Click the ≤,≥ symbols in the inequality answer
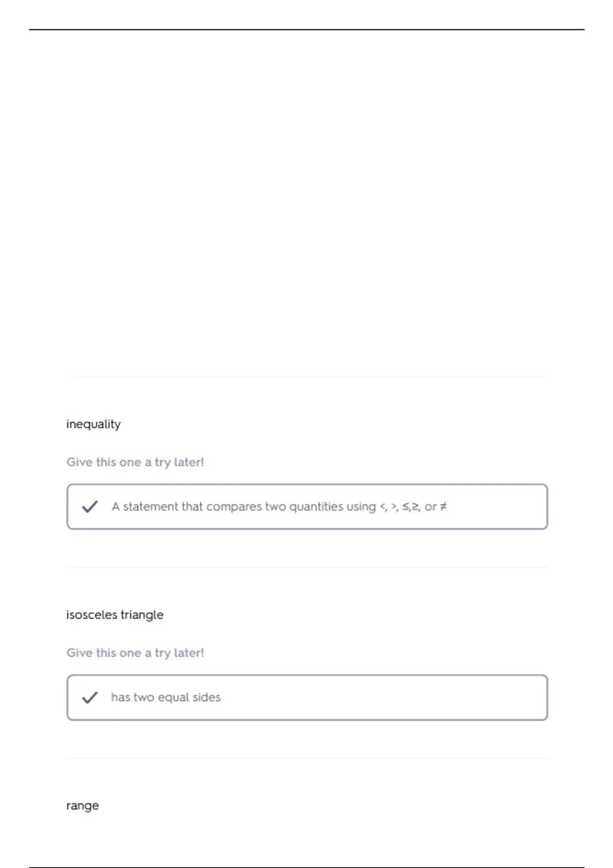This screenshot has width=613, height=868. point(411,507)
